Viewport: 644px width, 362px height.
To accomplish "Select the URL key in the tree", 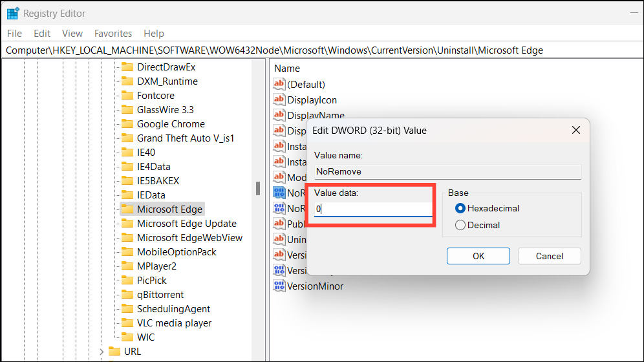I will point(133,352).
